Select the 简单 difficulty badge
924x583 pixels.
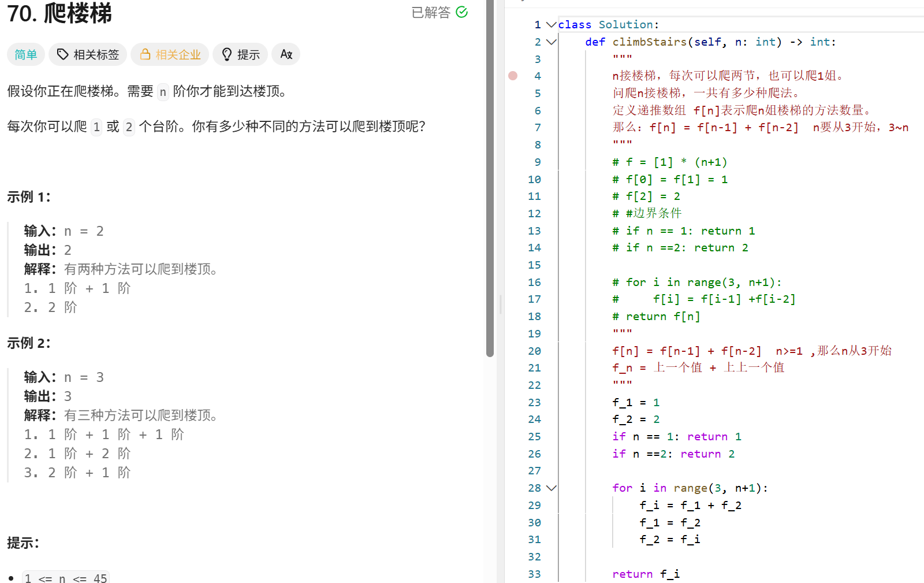[x=25, y=54]
